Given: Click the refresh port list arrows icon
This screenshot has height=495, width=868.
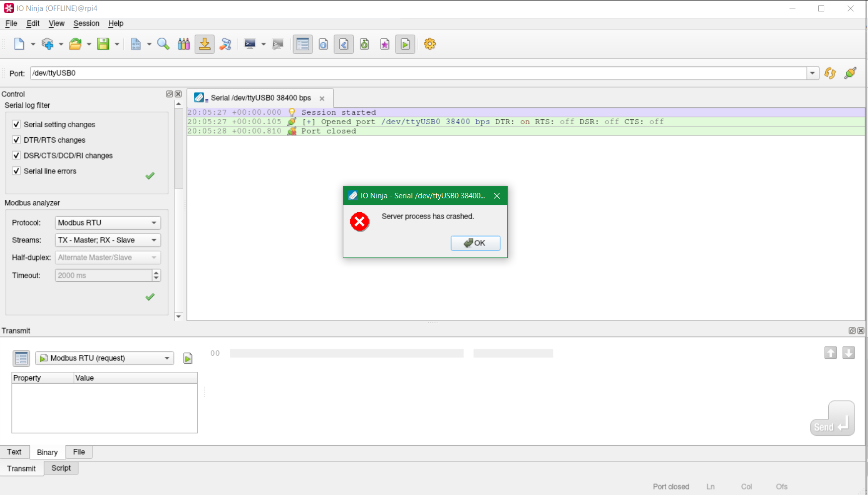Looking at the screenshot, I should (x=830, y=73).
